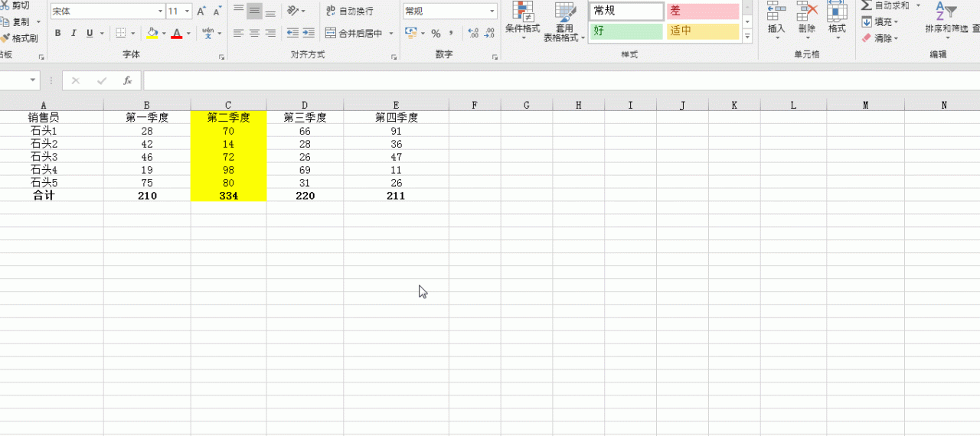
Task: Select the Format Painter (格式刷) tool
Action: point(19,38)
